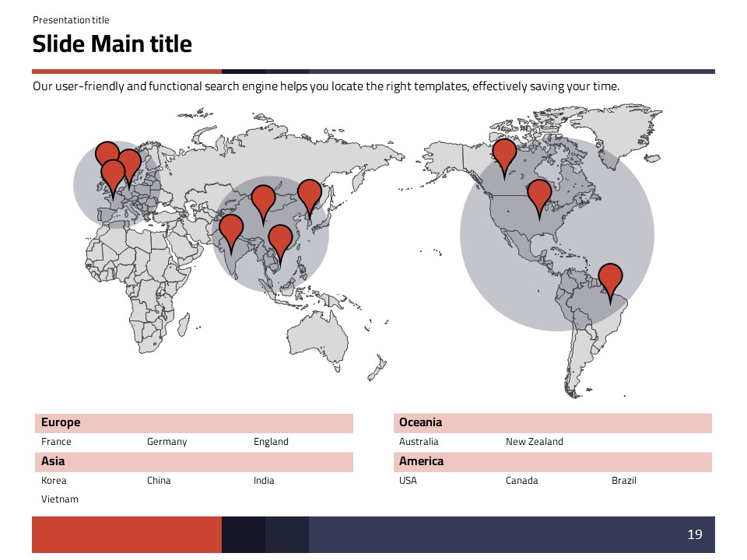Viewport: 747px width, 560px height.
Task: Select the Asia table header row
Action: pyautogui.click(x=194, y=462)
